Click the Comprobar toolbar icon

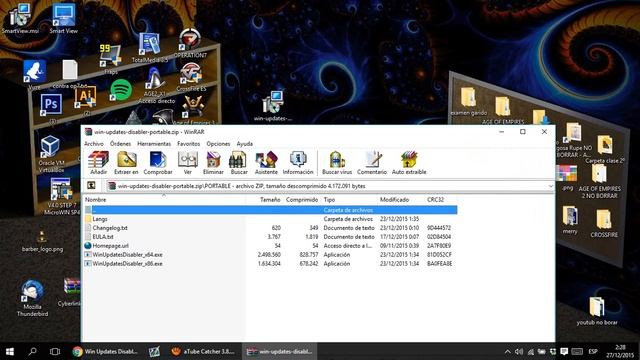click(x=158, y=162)
